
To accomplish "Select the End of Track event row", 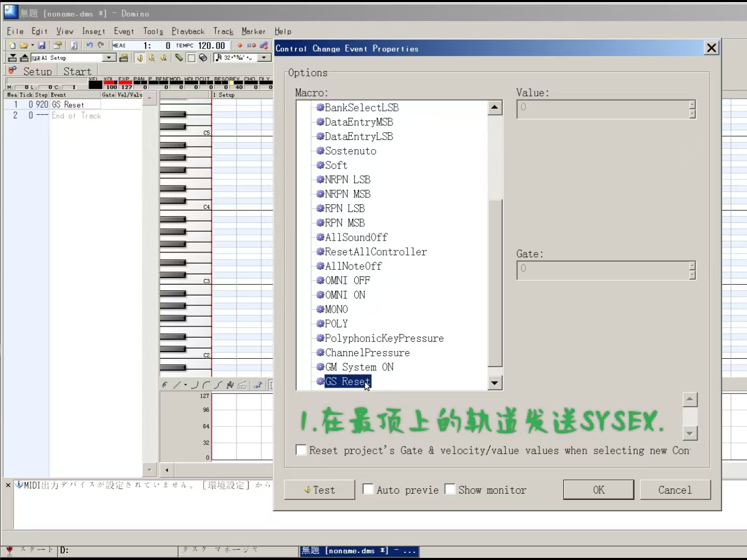I will tap(73, 116).
